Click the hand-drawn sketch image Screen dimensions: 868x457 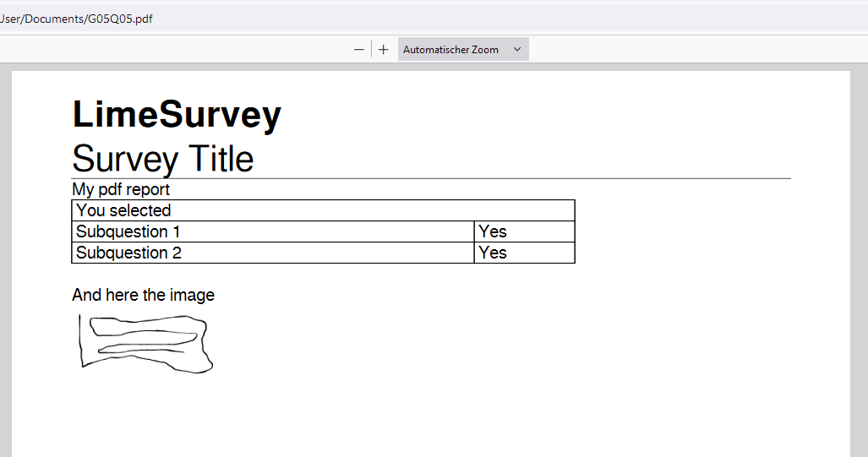point(145,343)
